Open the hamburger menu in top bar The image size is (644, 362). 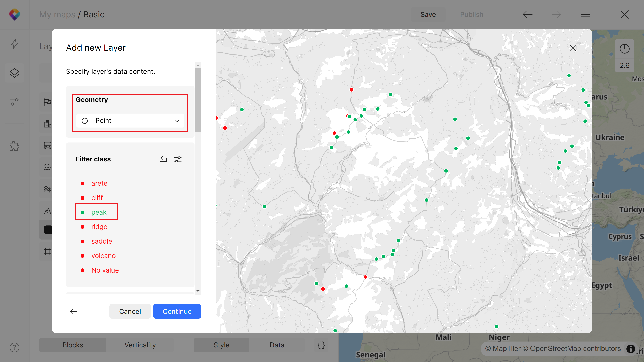[585, 14]
